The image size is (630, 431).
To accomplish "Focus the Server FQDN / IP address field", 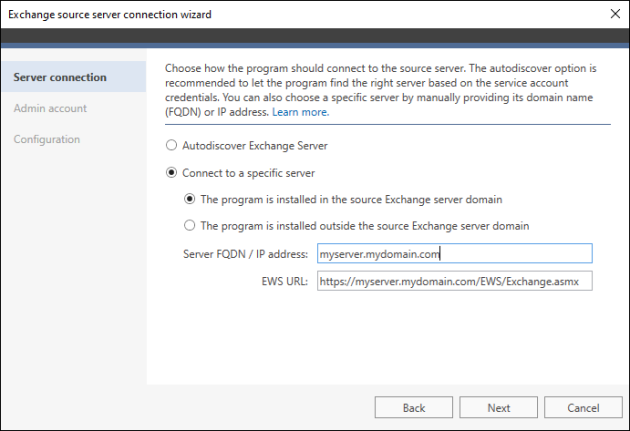I will pyautogui.click(x=454, y=253).
